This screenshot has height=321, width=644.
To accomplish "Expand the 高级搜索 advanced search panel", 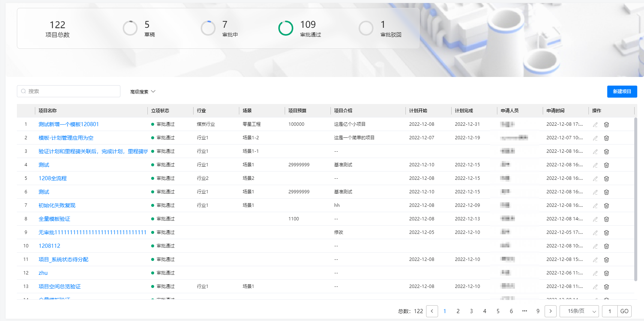I will point(143,92).
